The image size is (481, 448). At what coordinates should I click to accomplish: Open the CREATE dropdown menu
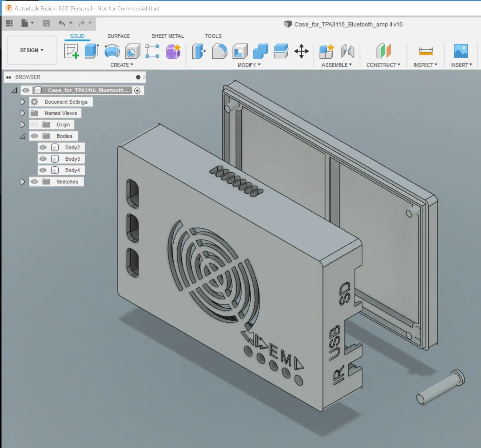[x=122, y=65]
